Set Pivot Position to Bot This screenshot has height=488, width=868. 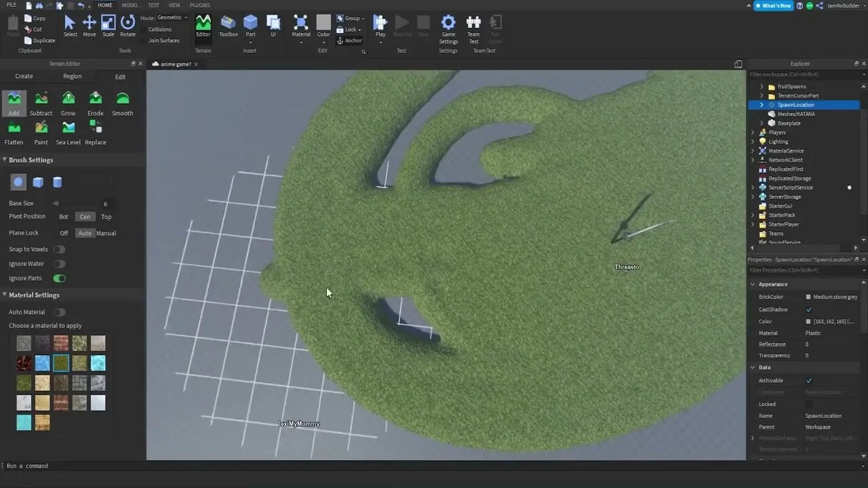click(x=64, y=217)
